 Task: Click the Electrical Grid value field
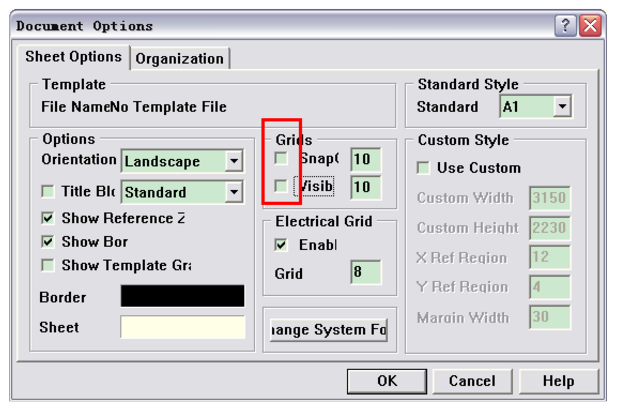click(365, 272)
